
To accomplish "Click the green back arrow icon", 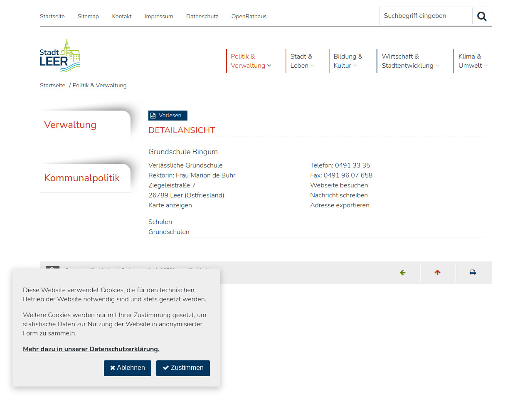I will click(x=402, y=273).
